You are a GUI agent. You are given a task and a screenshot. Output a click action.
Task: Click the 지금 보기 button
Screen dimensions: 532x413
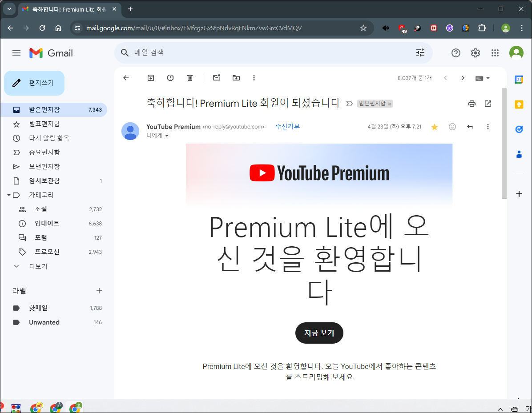(x=319, y=333)
